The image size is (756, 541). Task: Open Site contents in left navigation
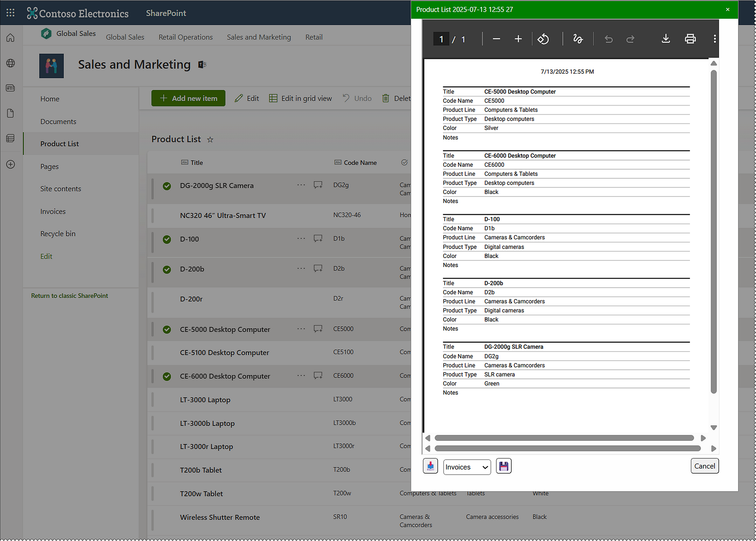pyautogui.click(x=60, y=189)
